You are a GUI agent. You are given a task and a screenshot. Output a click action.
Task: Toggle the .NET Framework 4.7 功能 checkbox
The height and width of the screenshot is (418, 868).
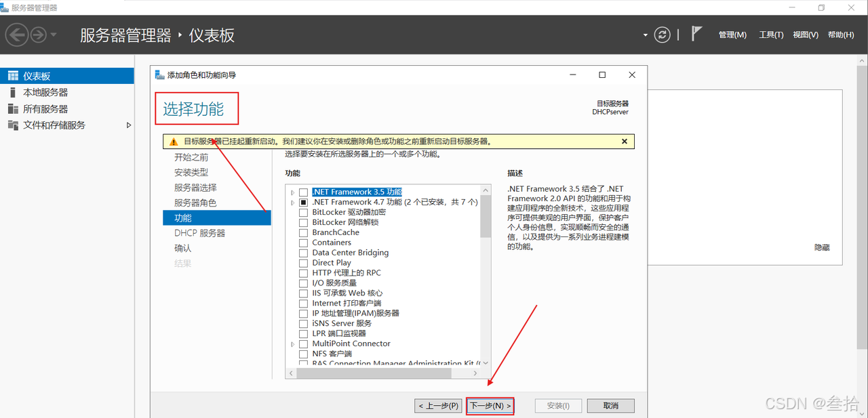303,202
